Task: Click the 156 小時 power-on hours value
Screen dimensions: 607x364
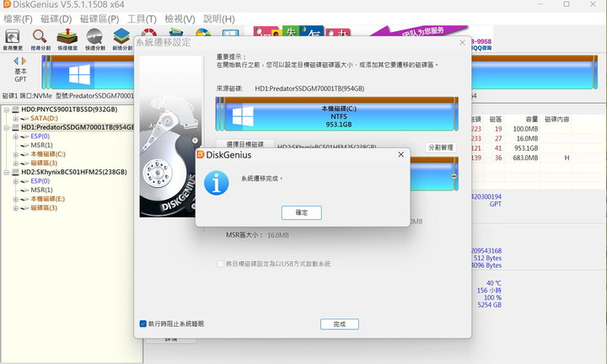Action: (489, 291)
